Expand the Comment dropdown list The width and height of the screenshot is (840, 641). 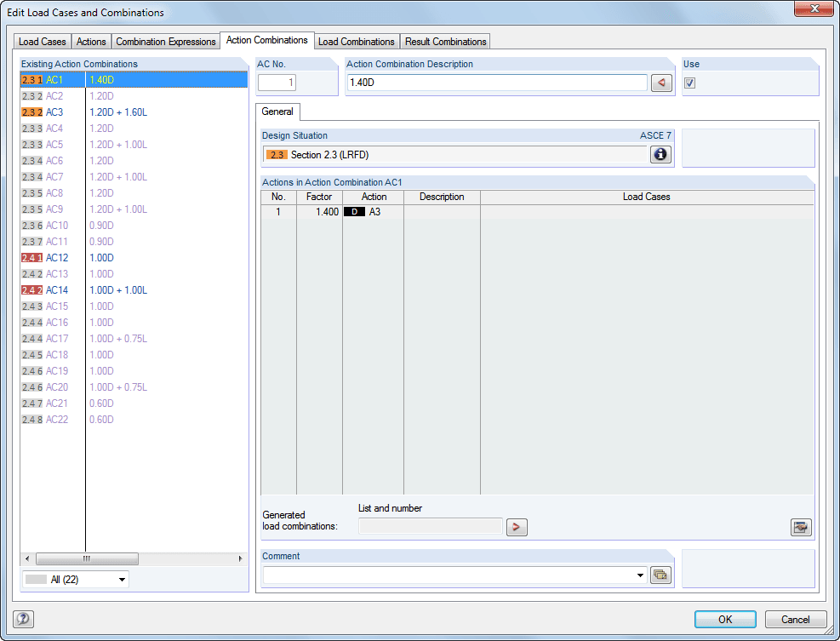[x=640, y=575]
